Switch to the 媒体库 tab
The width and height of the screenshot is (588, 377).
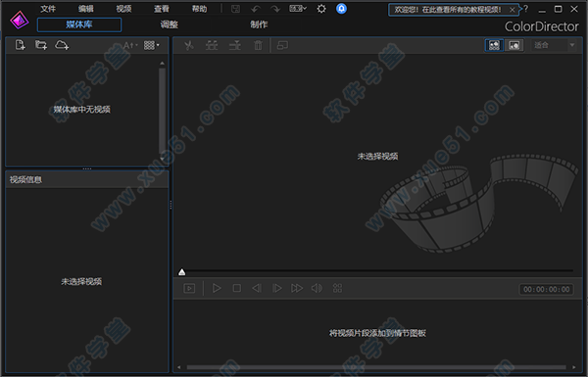[79, 24]
